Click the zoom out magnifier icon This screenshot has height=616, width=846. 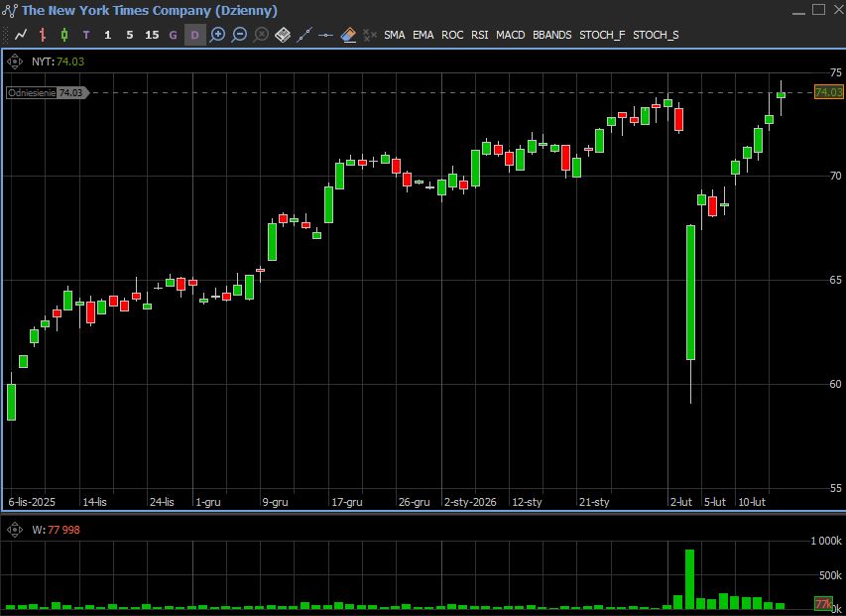(x=240, y=35)
